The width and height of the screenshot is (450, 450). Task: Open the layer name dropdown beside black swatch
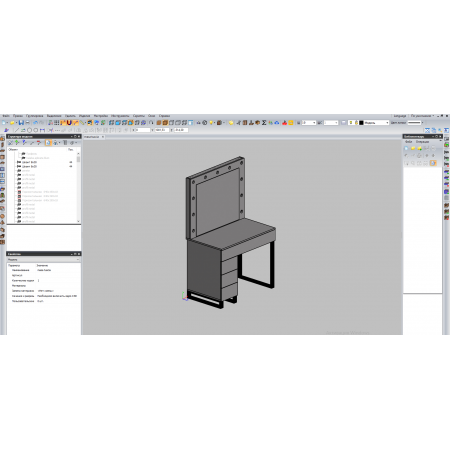point(376,123)
